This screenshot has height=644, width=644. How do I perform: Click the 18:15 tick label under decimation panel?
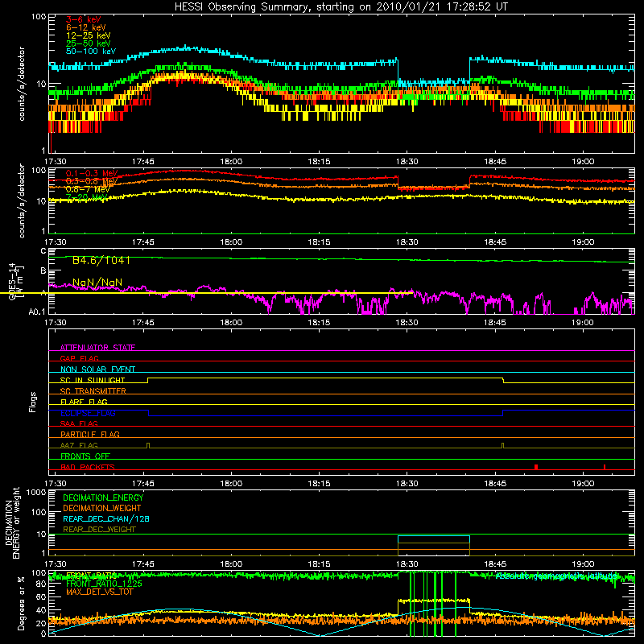319,564
